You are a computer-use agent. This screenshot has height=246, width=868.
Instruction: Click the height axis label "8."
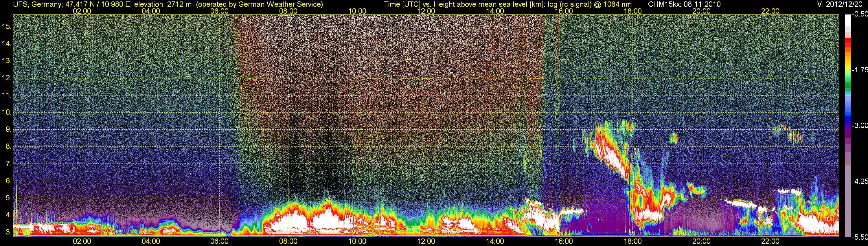8,147
